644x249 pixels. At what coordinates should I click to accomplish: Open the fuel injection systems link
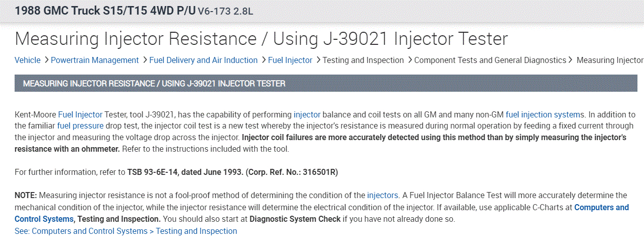coord(545,114)
